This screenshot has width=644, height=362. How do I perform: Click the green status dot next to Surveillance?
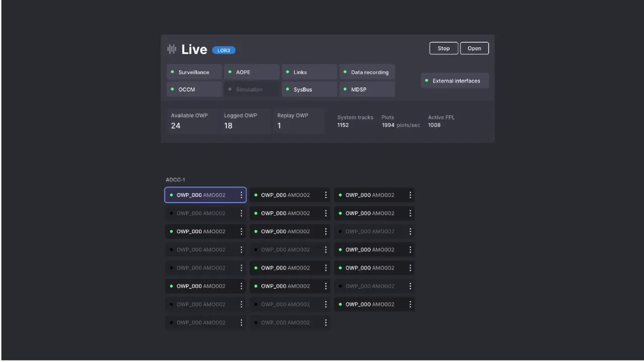173,72
